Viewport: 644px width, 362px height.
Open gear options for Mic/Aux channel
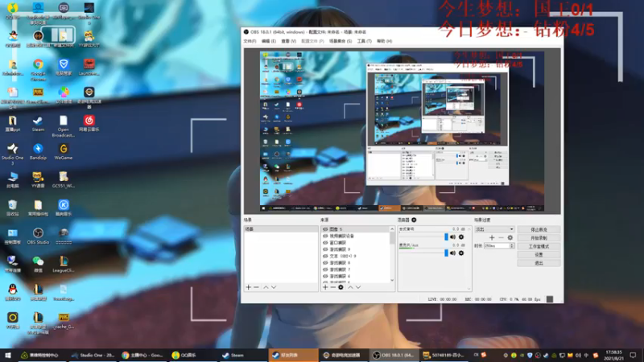(461, 253)
